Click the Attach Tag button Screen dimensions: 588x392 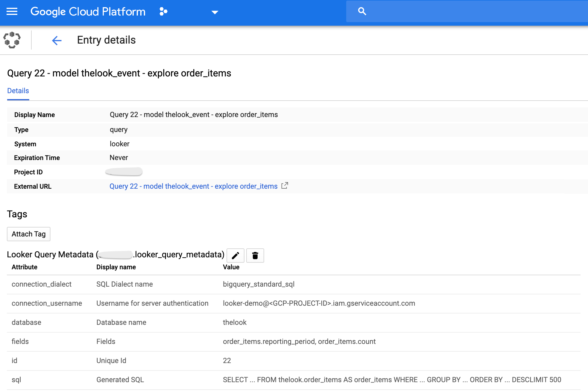29,234
